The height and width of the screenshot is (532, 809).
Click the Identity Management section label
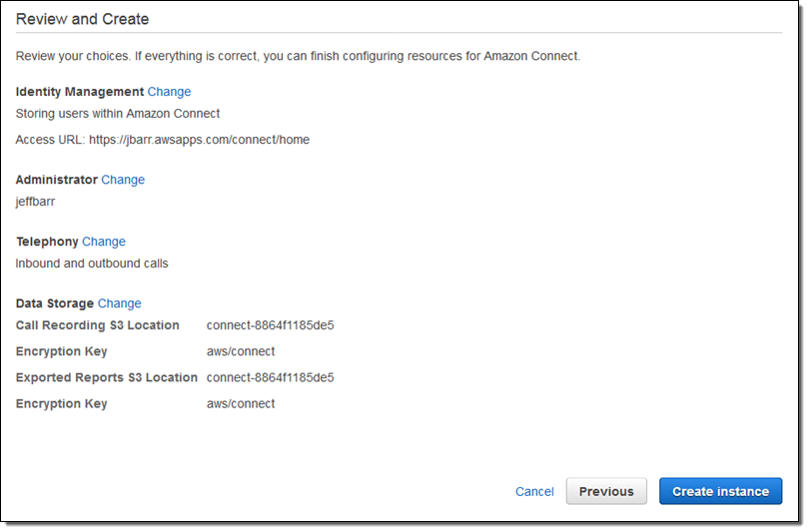(80, 92)
